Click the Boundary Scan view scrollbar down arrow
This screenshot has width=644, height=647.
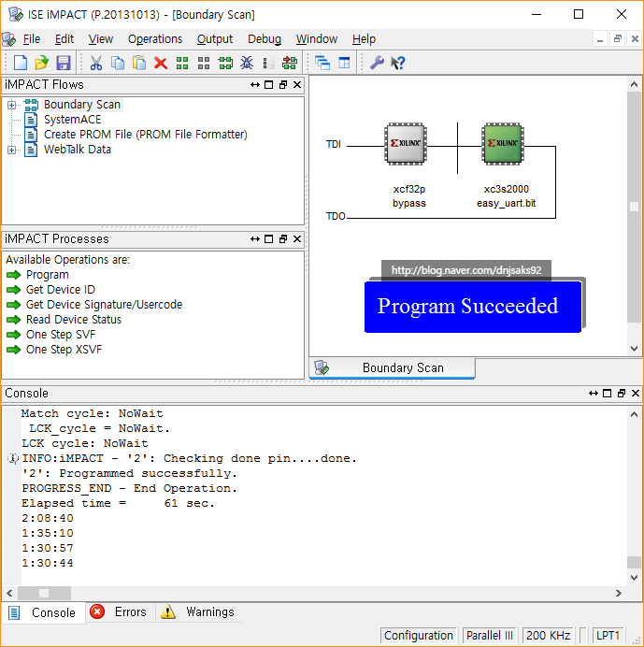[x=634, y=349]
